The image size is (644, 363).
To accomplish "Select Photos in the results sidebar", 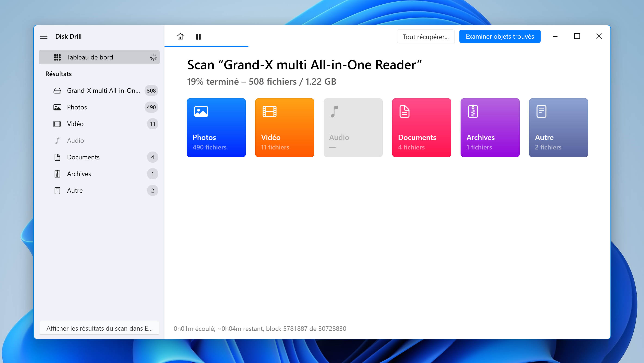I will tap(77, 107).
